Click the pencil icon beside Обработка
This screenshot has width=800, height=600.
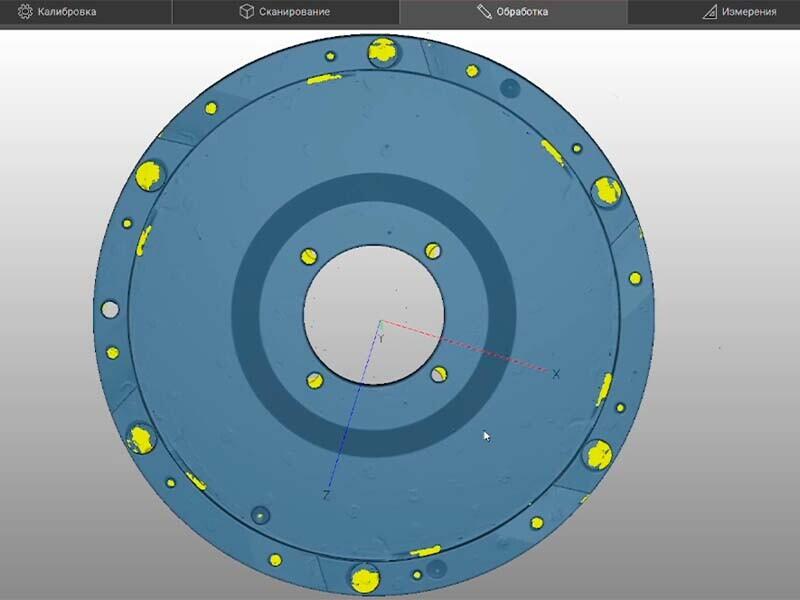(484, 12)
